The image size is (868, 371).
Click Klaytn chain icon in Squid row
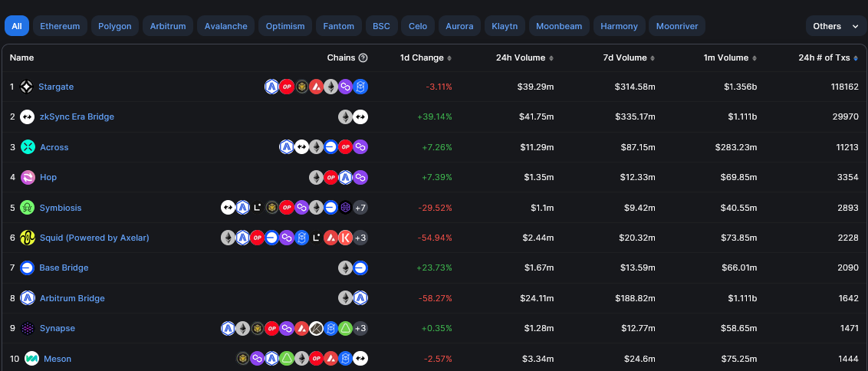tap(345, 238)
